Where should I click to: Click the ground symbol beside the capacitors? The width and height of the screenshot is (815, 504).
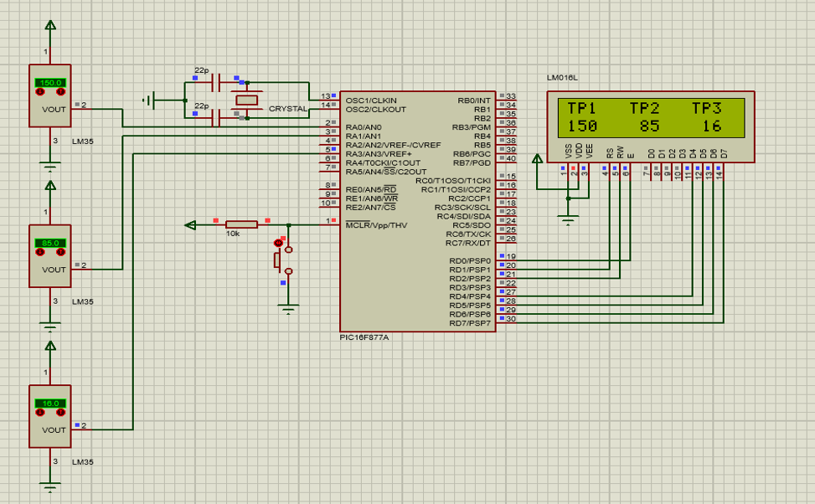[x=148, y=100]
